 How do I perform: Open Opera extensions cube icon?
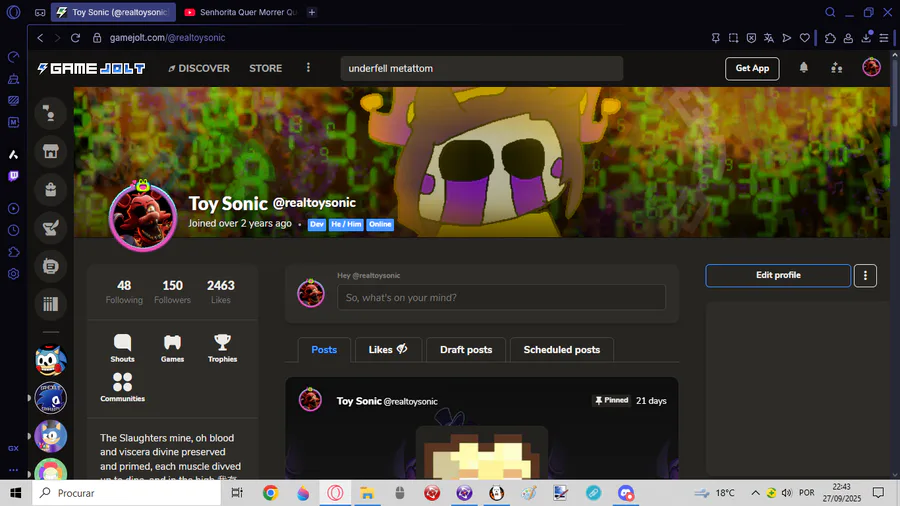(x=830, y=38)
